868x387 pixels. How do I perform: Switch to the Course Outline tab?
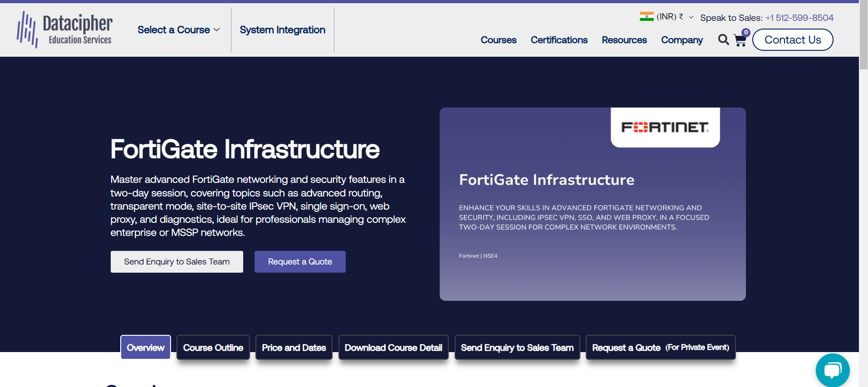pos(213,348)
